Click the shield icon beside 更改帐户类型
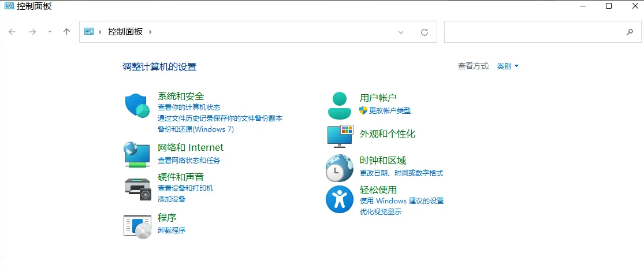Screen dimensions: 644x275 point(363,110)
